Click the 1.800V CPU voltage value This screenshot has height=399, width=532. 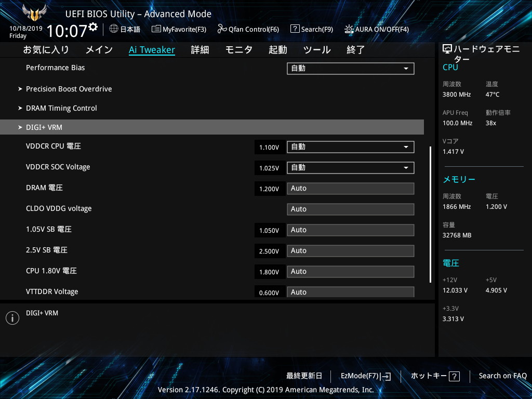[x=270, y=272]
